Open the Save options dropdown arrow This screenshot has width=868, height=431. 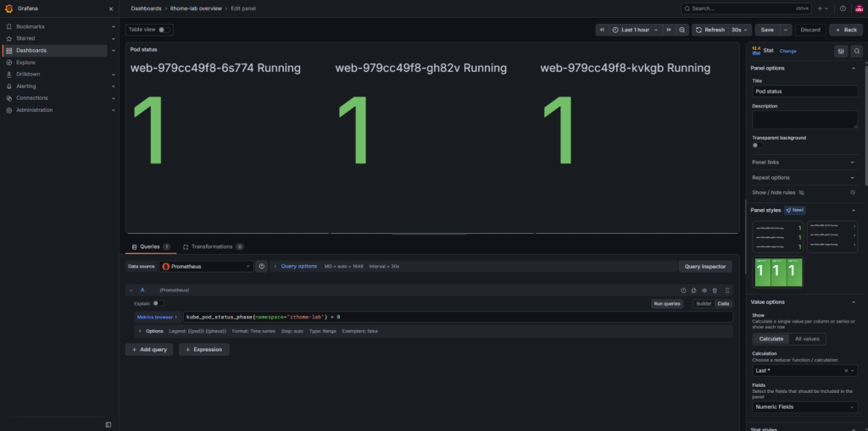[x=786, y=30]
